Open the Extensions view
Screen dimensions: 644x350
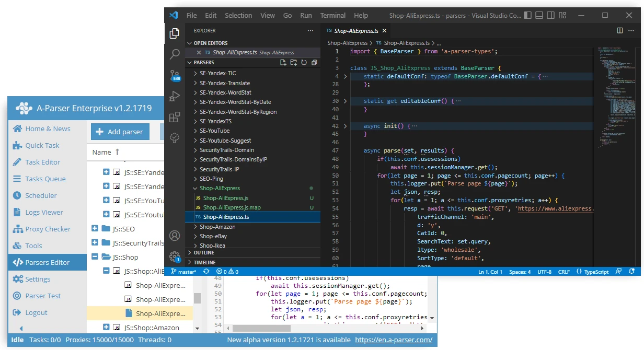click(174, 116)
